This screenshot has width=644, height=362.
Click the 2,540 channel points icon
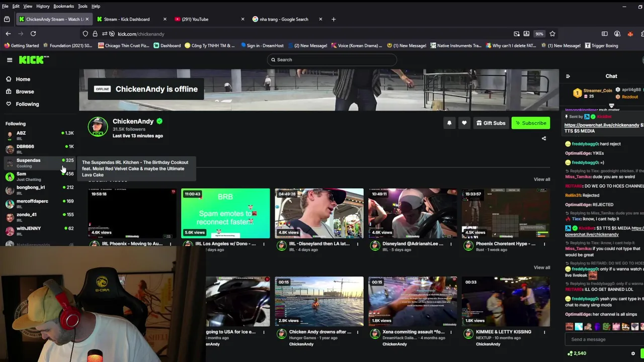(x=570, y=353)
